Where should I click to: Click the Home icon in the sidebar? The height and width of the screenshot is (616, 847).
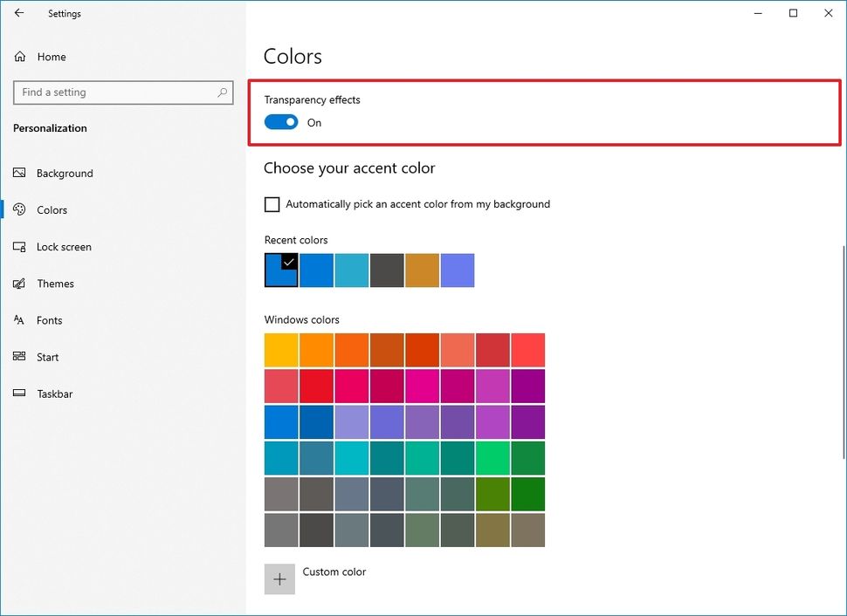[x=20, y=56]
